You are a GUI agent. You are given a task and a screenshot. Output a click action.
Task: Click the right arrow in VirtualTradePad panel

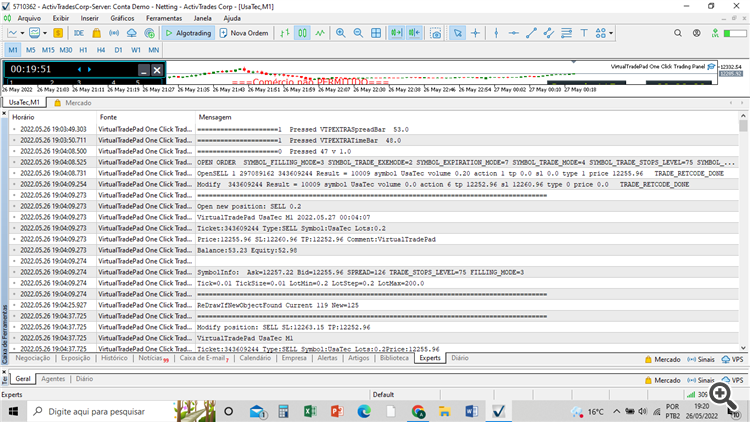[x=89, y=69]
